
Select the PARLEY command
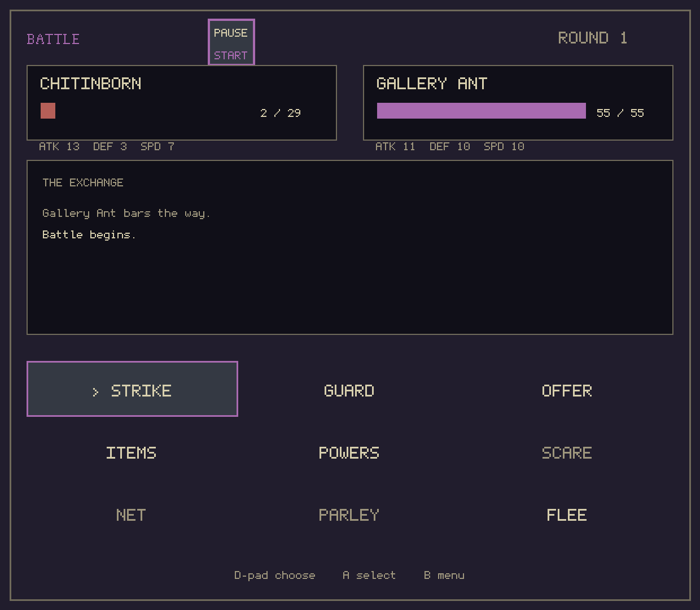349,515
